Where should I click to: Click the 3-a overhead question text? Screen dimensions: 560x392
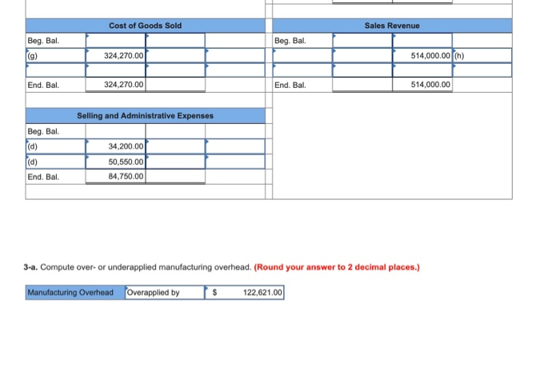[138, 267]
